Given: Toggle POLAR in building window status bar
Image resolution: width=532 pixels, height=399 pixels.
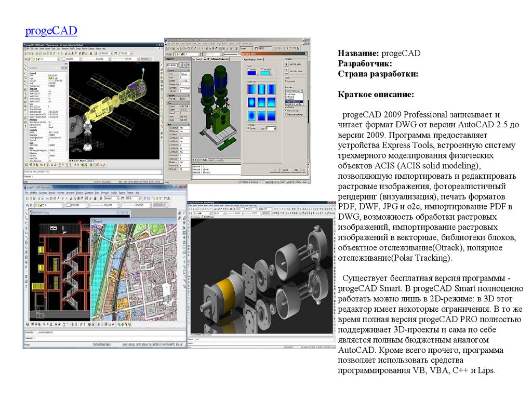Looking at the screenshot, I should (x=179, y=345).
